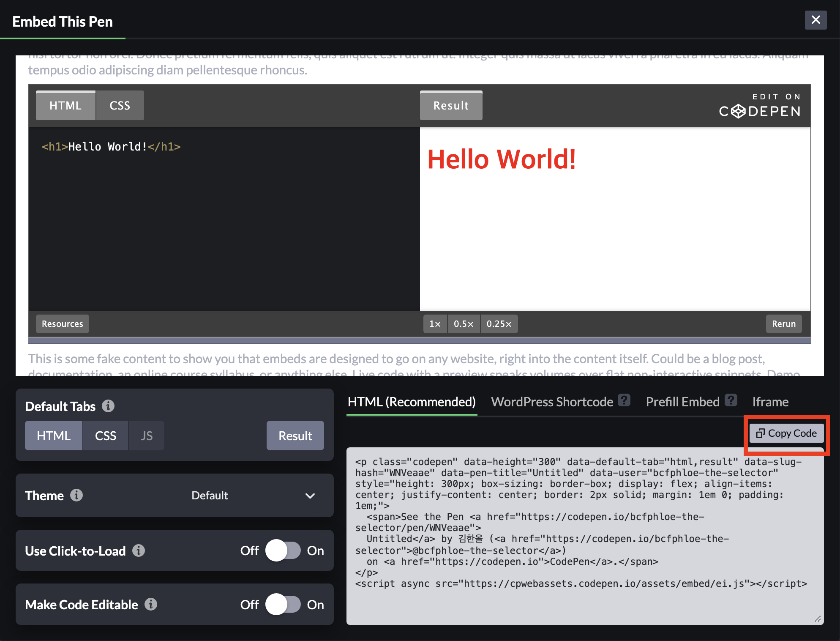
Task: Toggle the Use Click-to-Load switch
Action: pos(283,551)
